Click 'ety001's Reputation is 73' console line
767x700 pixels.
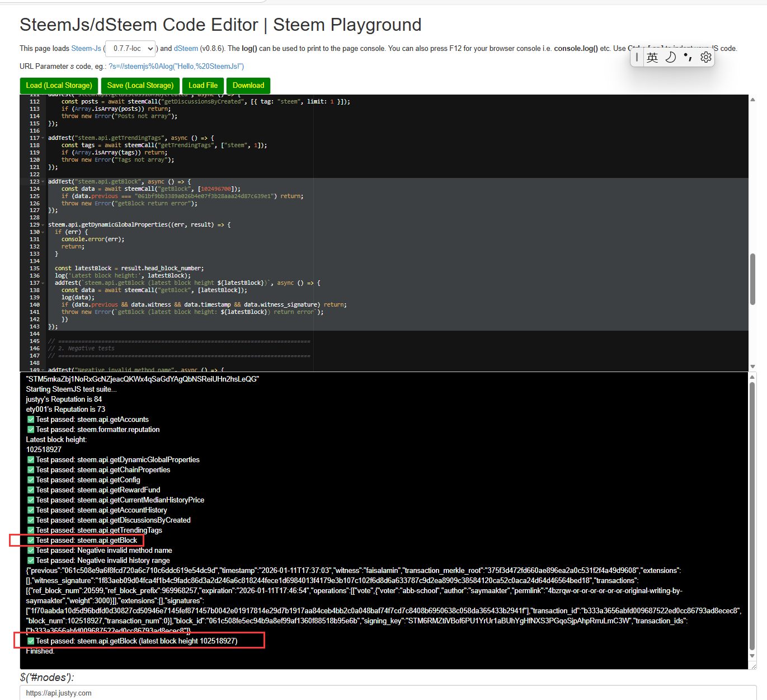(x=65, y=410)
